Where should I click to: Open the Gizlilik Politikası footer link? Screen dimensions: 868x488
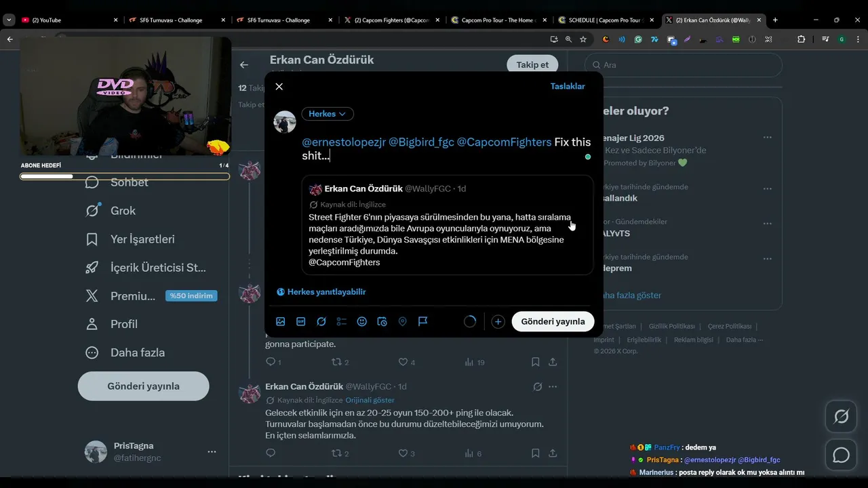coord(671,326)
